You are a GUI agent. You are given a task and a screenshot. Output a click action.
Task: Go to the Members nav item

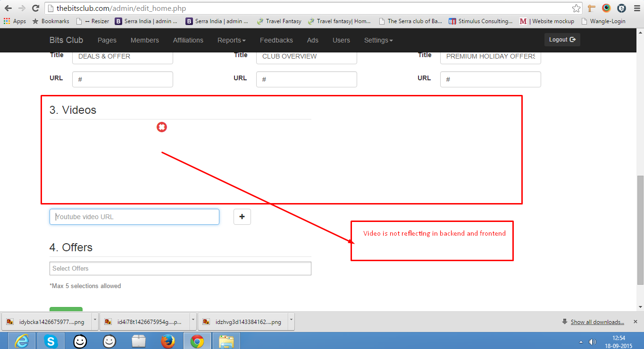[144, 40]
